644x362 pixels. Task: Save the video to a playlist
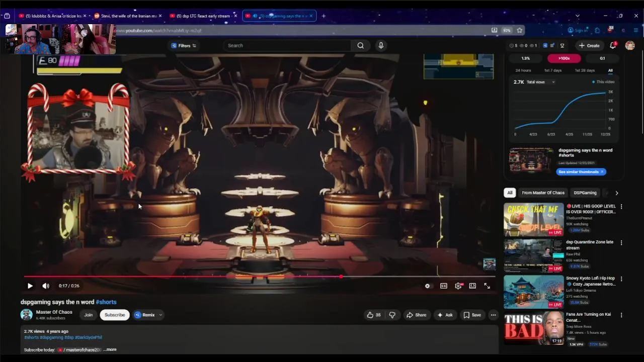coord(472,315)
